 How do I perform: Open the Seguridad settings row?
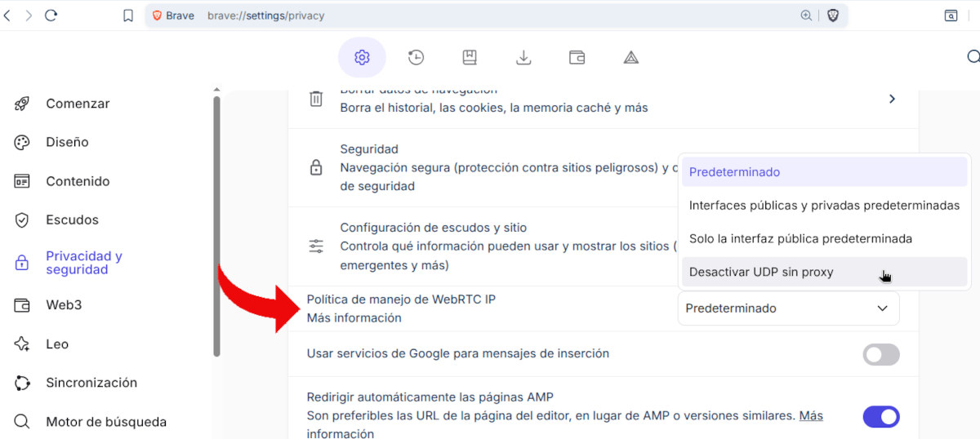[x=604, y=167]
